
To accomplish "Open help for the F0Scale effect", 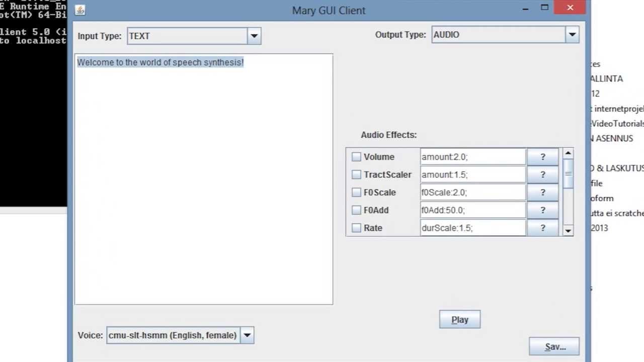I will 542,192.
